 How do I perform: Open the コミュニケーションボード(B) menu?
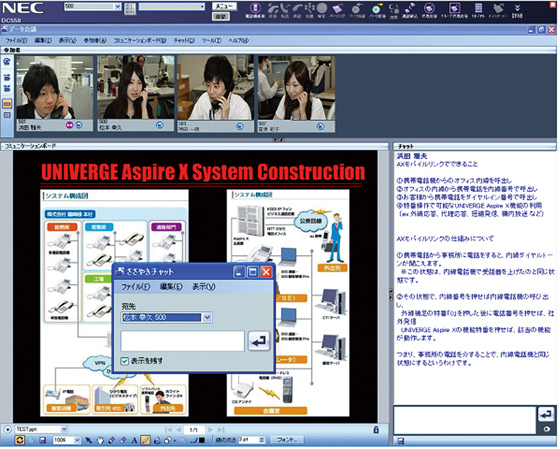pyautogui.click(x=140, y=40)
